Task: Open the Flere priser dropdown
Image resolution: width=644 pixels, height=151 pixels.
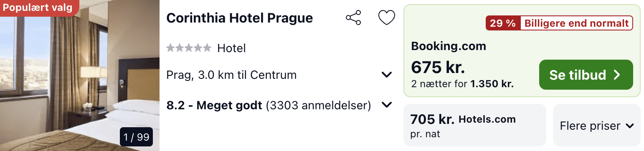Action: [x=597, y=125]
